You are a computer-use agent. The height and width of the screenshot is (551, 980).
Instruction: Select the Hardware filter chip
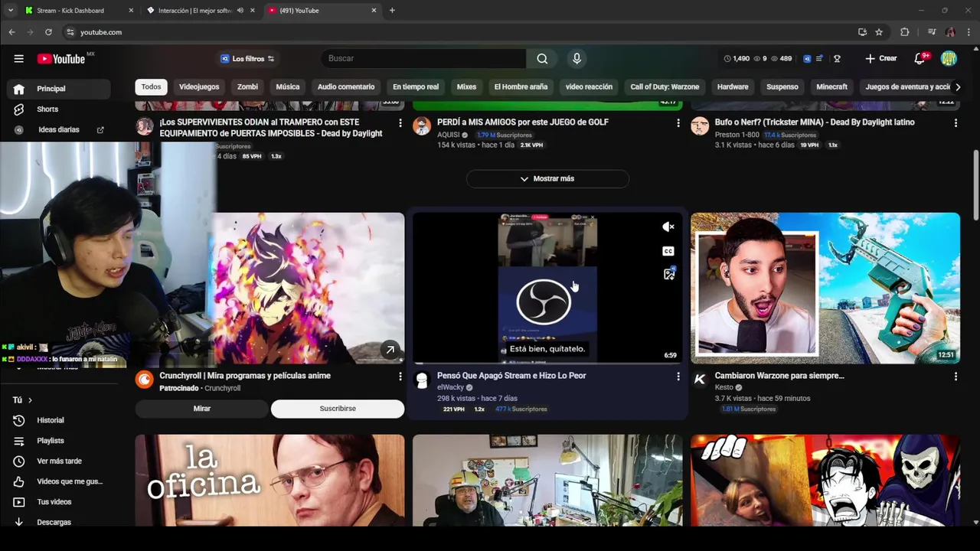[733, 87]
